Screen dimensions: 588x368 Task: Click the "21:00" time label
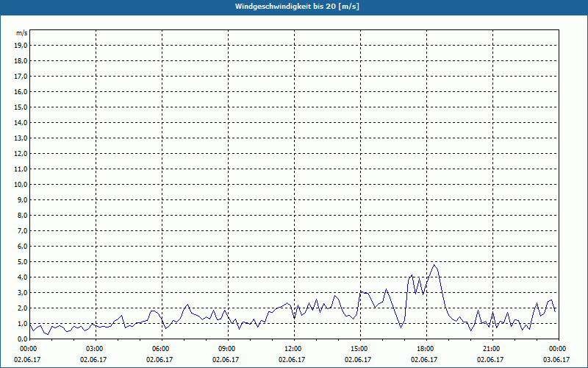(492, 349)
